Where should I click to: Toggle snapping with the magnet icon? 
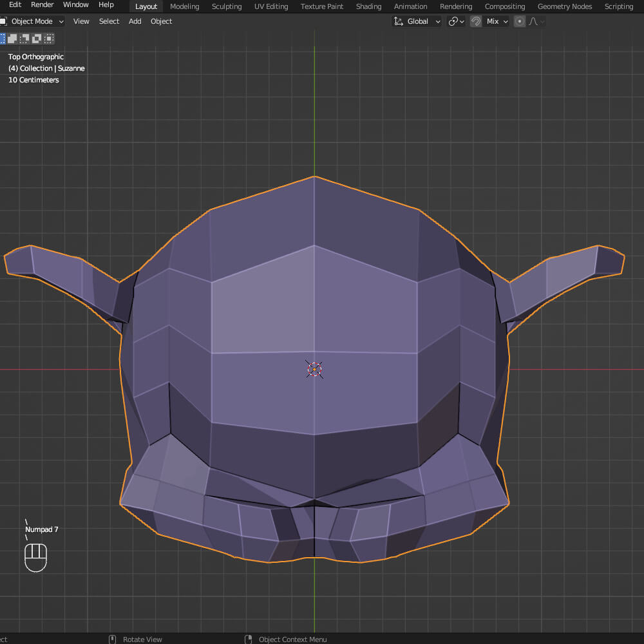[x=476, y=21]
